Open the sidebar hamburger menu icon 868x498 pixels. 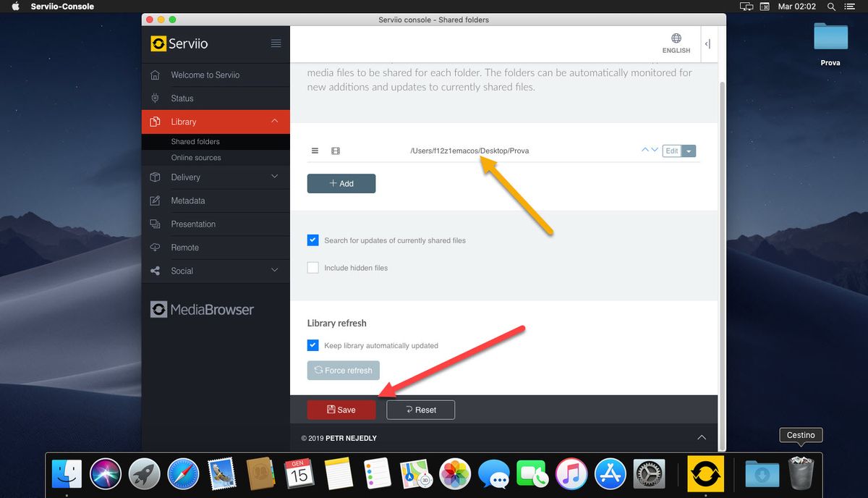pyautogui.click(x=276, y=43)
